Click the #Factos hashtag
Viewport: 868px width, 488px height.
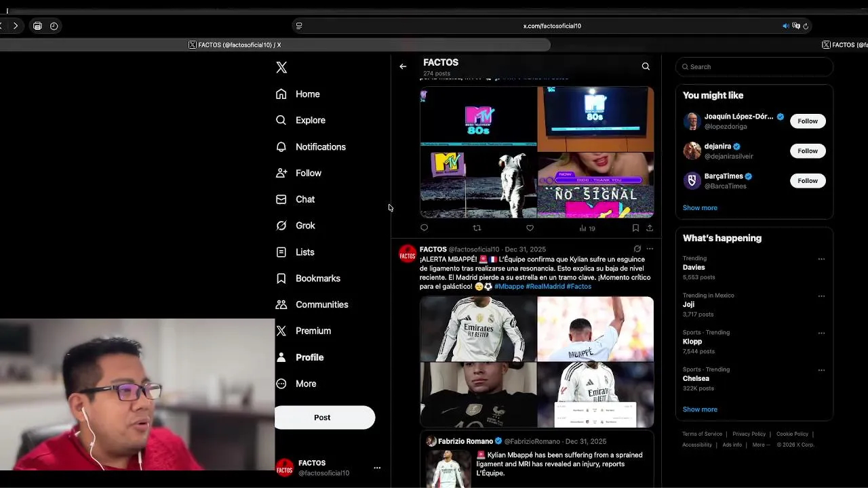click(x=579, y=287)
